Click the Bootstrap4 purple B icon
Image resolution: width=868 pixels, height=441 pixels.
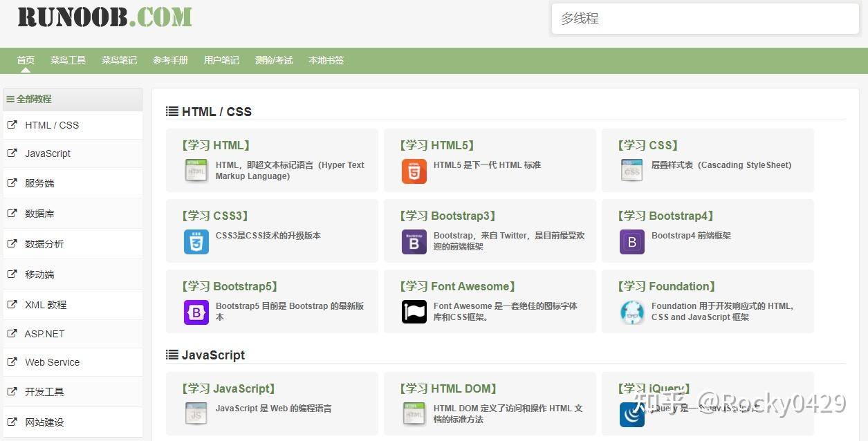pyautogui.click(x=631, y=242)
